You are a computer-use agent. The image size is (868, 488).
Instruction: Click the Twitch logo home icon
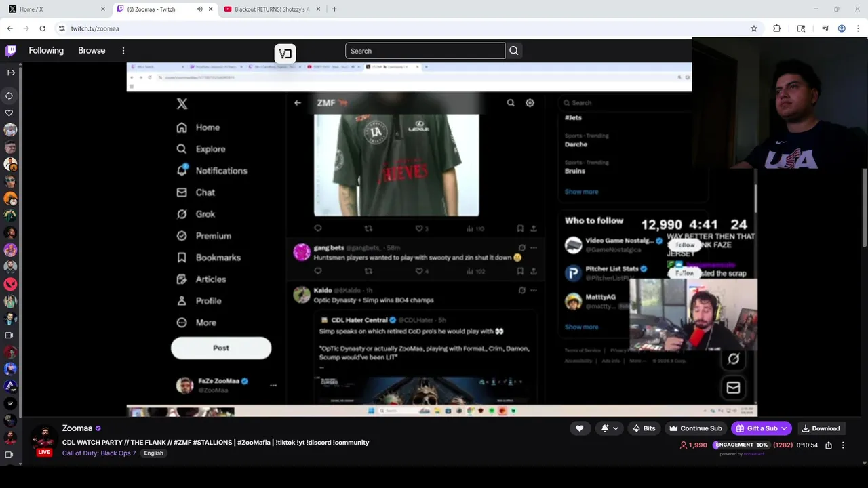[x=11, y=51]
